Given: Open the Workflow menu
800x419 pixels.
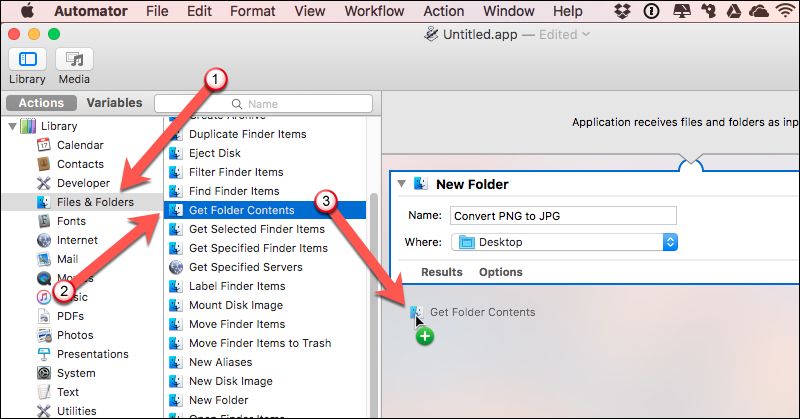Looking at the screenshot, I should pyautogui.click(x=372, y=11).
